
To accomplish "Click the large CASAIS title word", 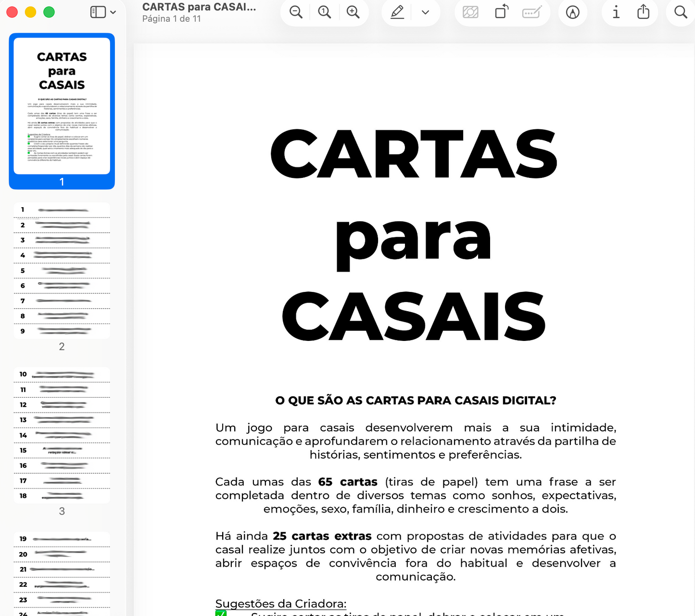I will [414, 316].
